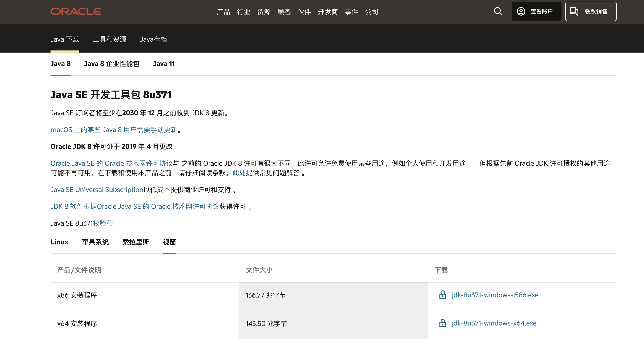Screen dimensions: 644x344
Task: Open the 开发商 navigation menu
Action: [328, 12]
